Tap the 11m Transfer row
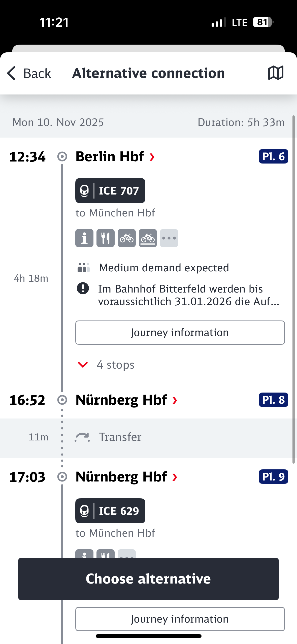297x644 pixels. [x=148, y=437]
